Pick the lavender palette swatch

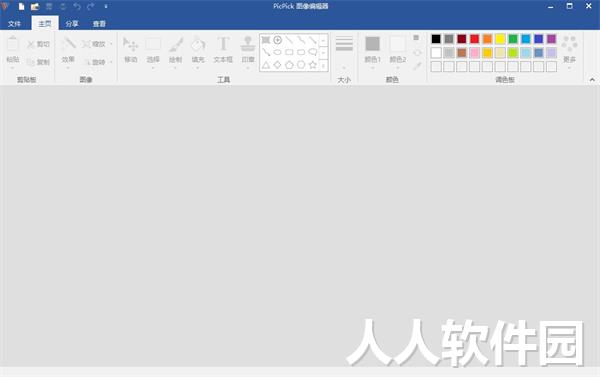click(551, 53)
